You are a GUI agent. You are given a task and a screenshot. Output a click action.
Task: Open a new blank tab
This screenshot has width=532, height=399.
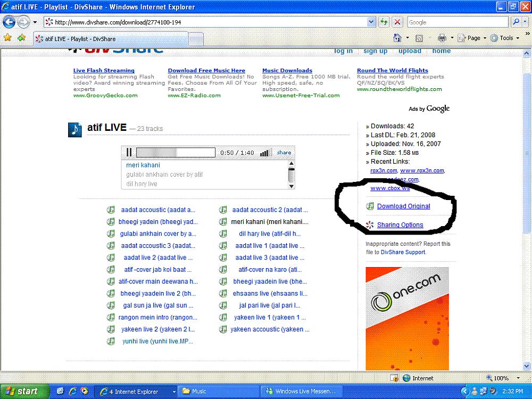click(196, 39)
